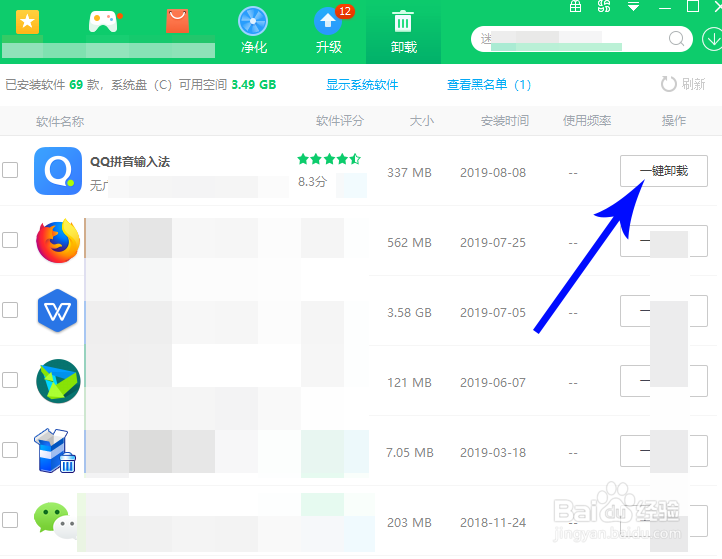Open the skin icon in title bar
The height and width of the screenshot is (559, 722).
click(x=604, y=6)
